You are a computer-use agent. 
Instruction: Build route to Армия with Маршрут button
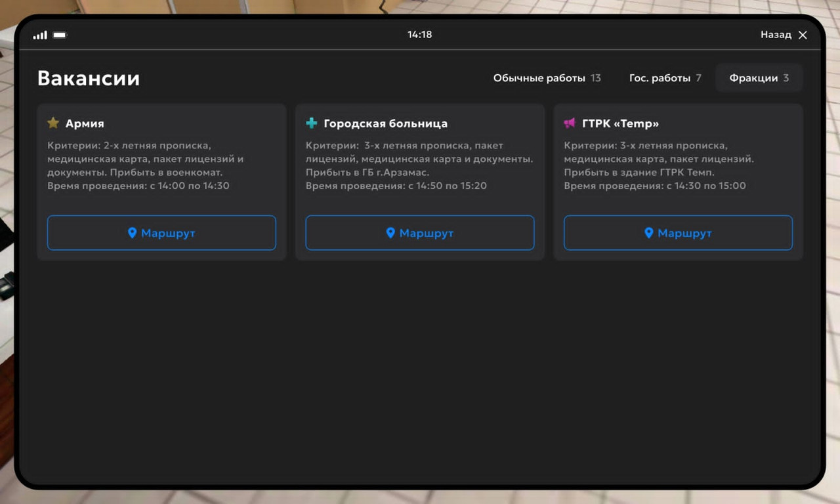161,233
